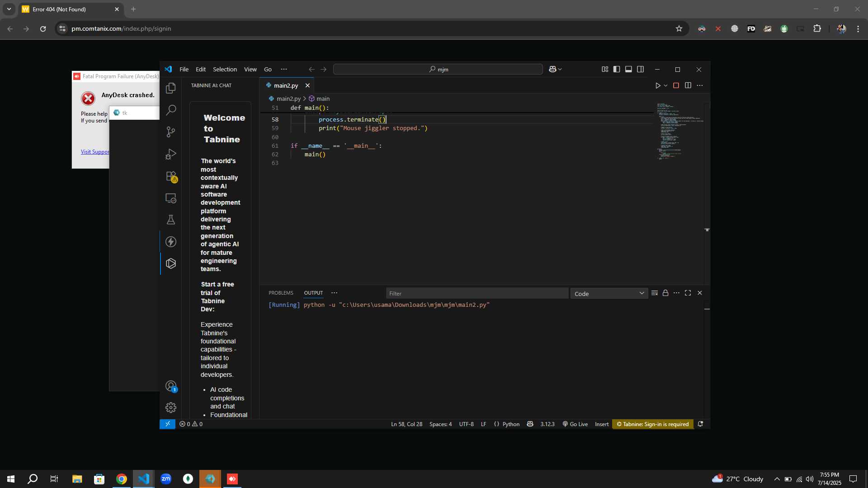
Task: Change end of line sequence LF
Action: 483,424
